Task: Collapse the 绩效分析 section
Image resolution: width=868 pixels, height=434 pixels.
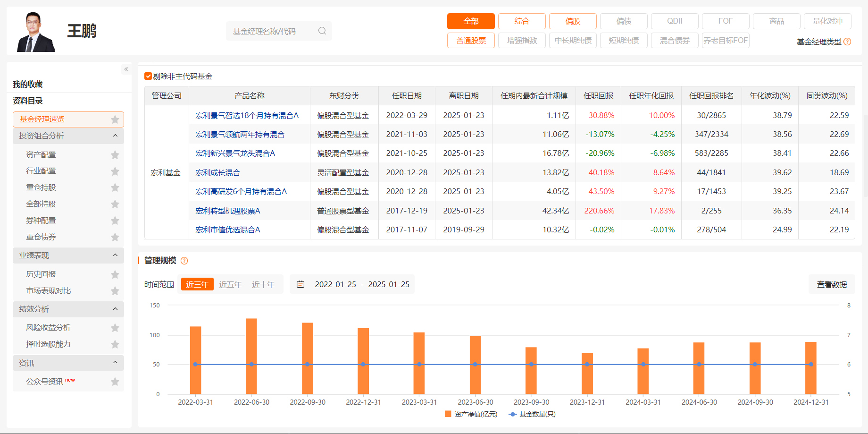Action: 115,309
